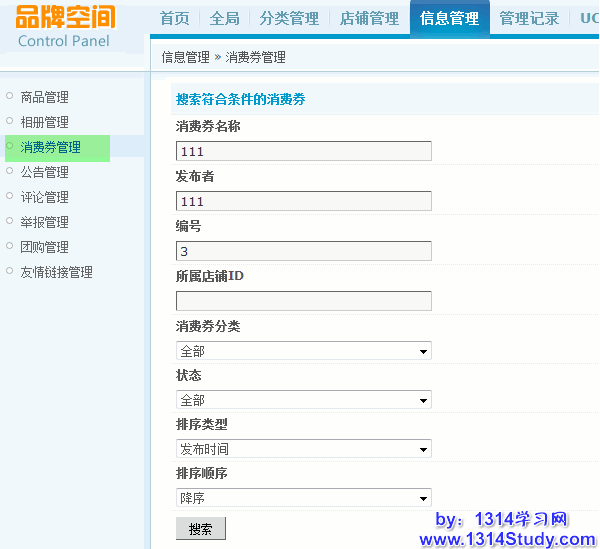The height and width of the screenshot is (549, 600).
Task: Open the 管理记录 tab
Action: point(529,18)
